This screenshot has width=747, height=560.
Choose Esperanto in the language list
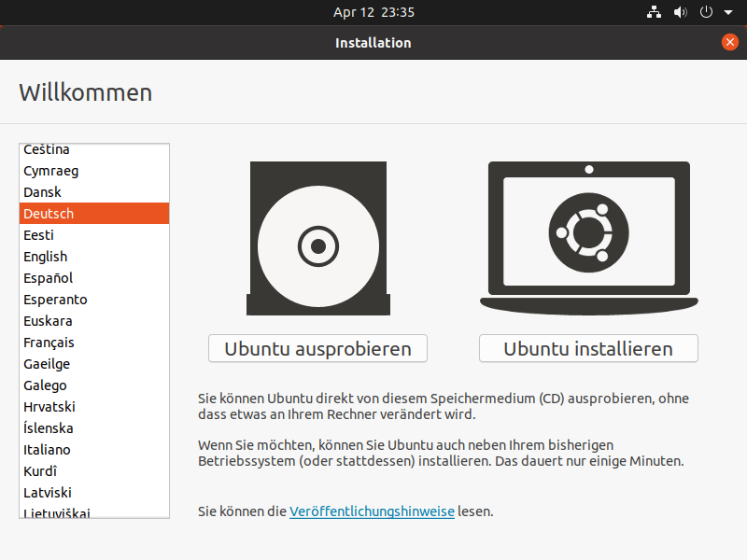coord(55,300)
